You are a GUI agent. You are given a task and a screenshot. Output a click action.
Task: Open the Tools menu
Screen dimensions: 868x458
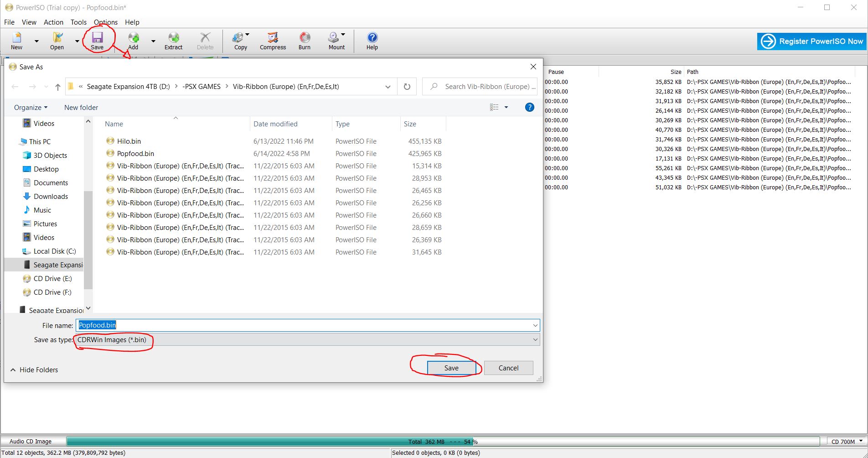(78, 22)
